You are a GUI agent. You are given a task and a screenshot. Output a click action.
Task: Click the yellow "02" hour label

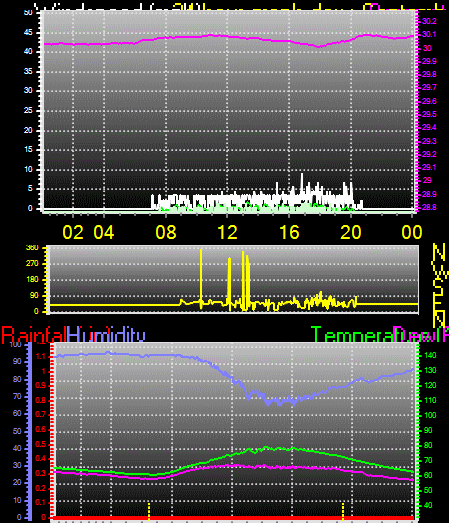[73, 232]
